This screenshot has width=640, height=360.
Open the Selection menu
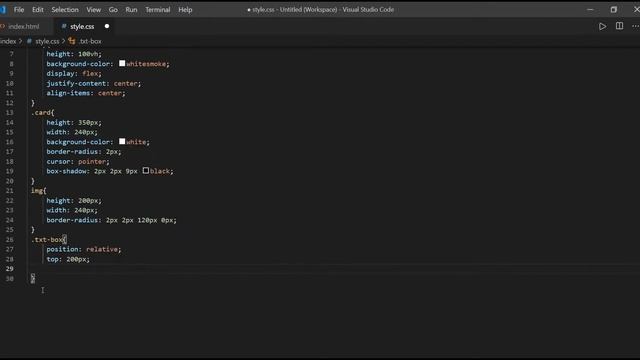click(64, 9)
